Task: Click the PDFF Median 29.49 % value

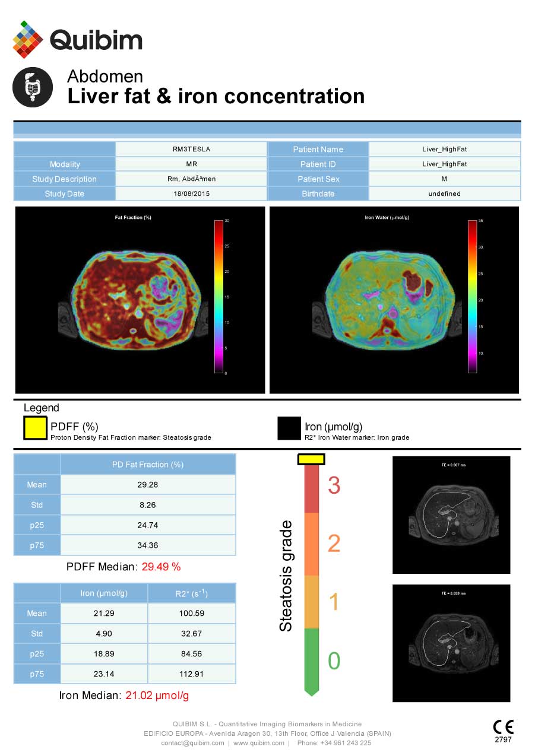Action: 162,567
